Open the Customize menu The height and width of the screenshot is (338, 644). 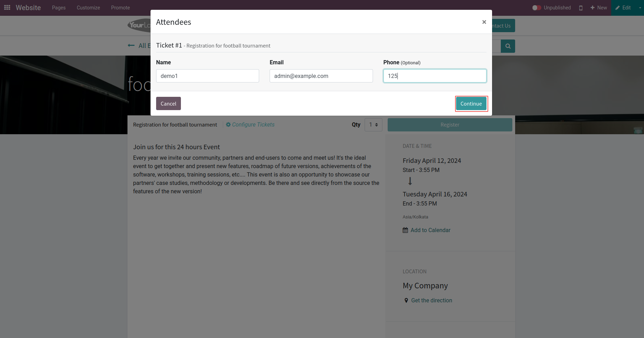[x=88, y=8]
